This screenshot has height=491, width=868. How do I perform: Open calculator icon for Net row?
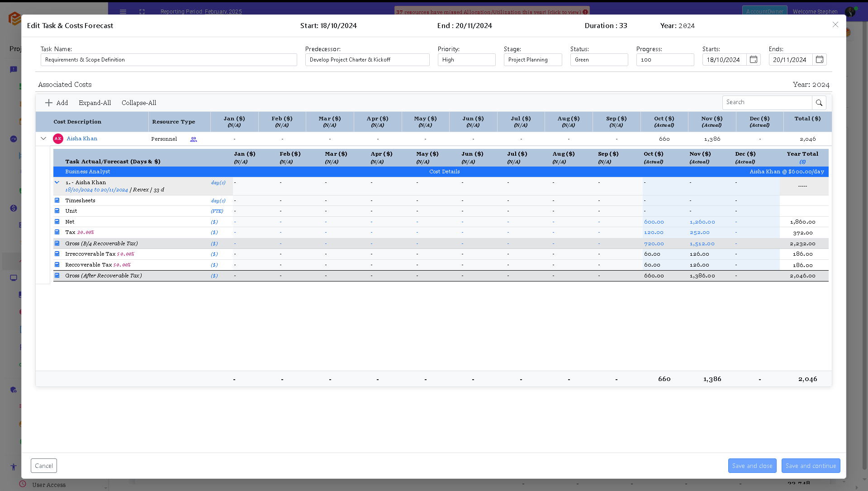[57, 222]
